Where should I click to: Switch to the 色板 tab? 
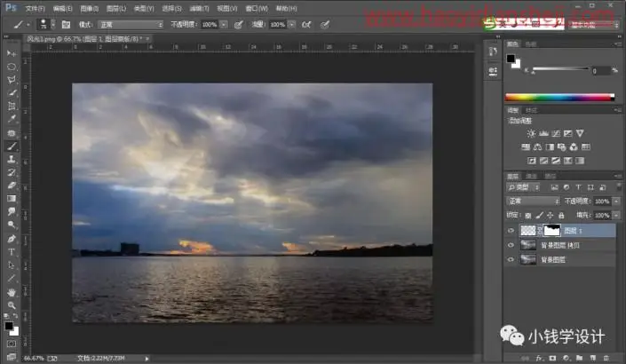tap(531, 44)
